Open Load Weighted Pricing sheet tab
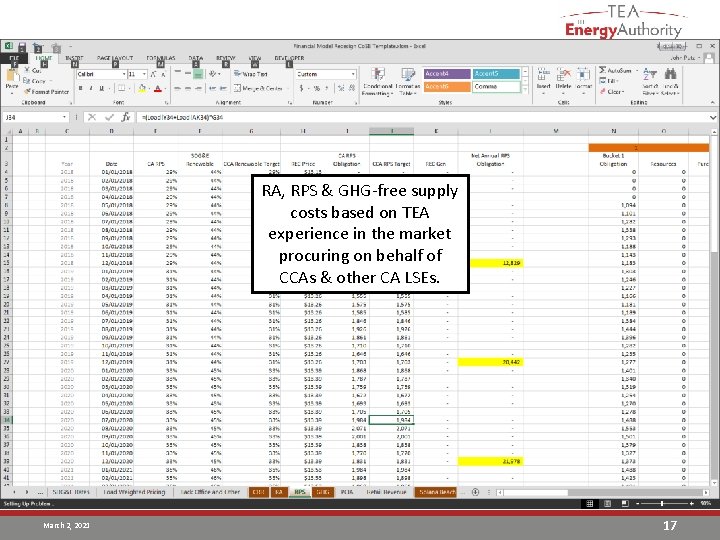The width and height of the screenshot is (720, 540). click(134, 492)
